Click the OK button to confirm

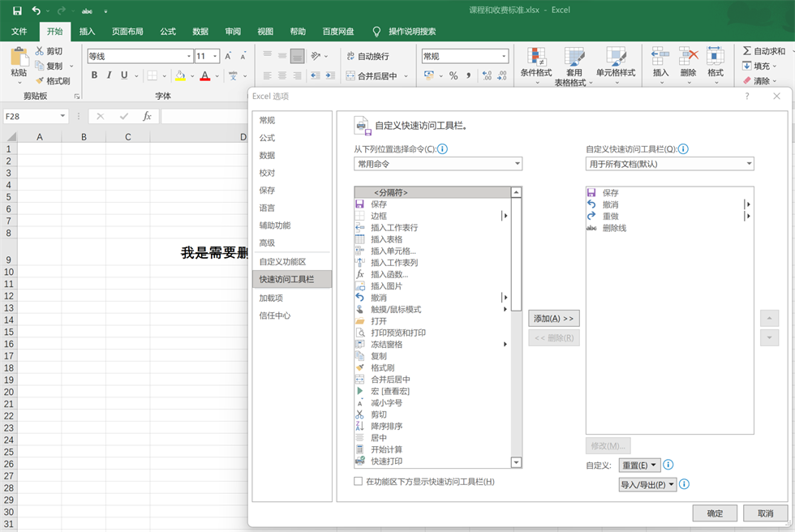tap(715, 513)
